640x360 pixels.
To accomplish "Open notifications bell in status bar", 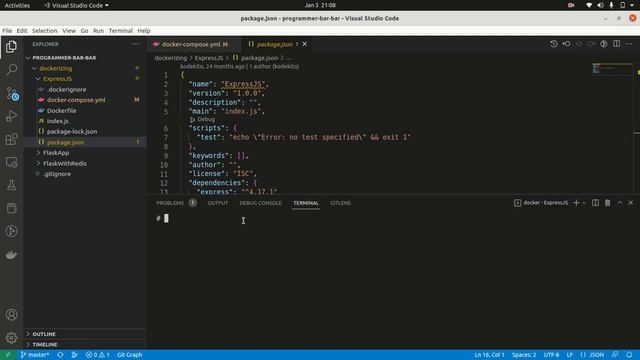I will [x=629, y=355].
